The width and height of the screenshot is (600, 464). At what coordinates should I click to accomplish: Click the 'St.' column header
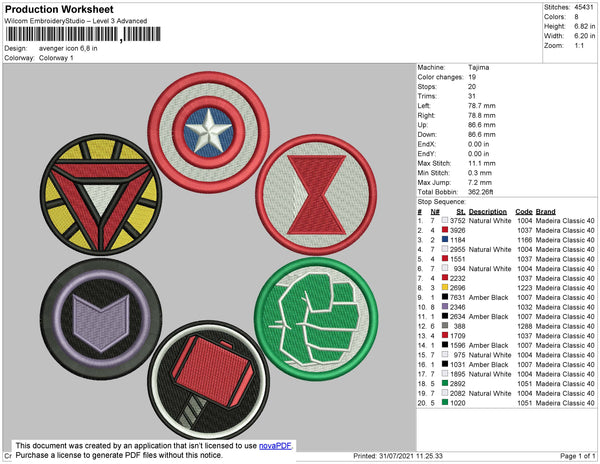pyautogui.click(x=461, y=212)
